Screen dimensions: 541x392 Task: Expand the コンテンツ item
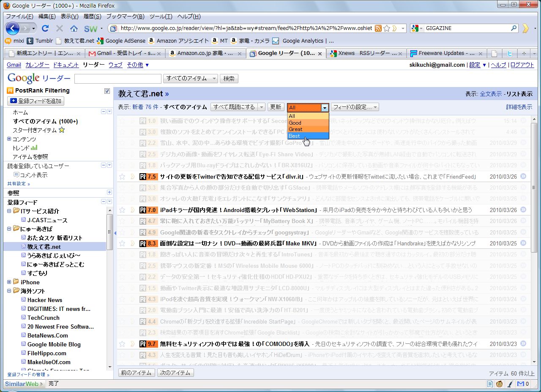point(9,139)
